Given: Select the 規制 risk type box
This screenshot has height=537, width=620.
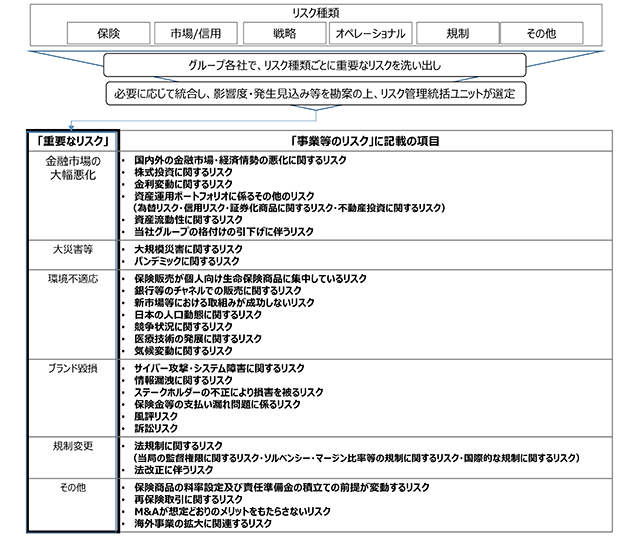Looking at the screenshot, I should 458,33.
